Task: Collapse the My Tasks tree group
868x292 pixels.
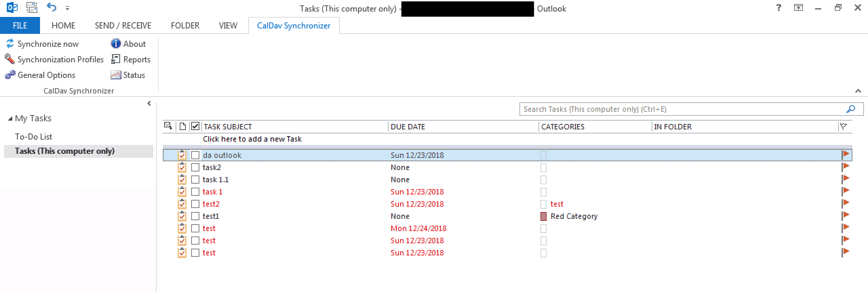Action: pos(10,119)
